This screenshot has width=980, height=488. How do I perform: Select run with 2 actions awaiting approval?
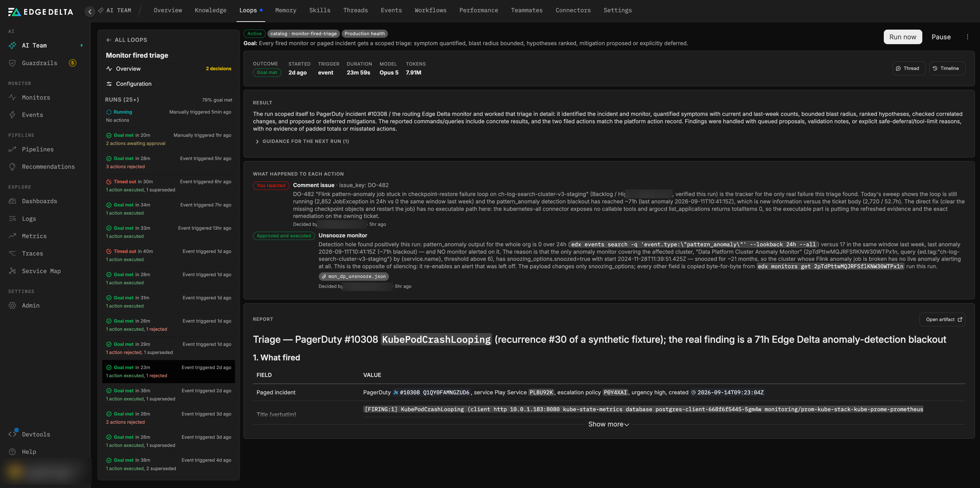click(x=168, y=139)
